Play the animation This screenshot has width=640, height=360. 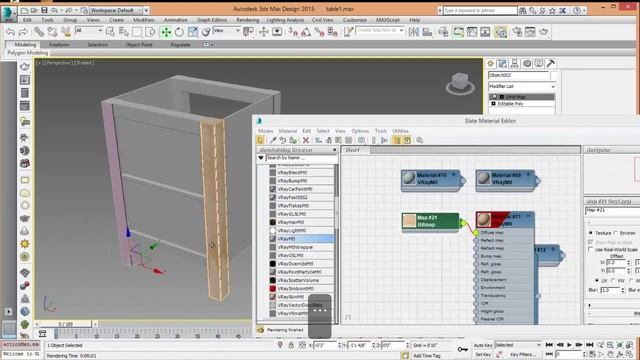[x=569, y=345]
